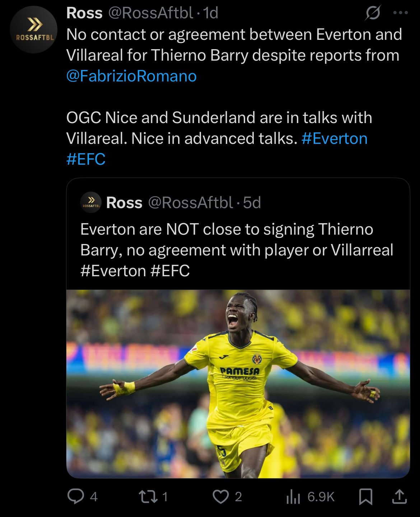Image resolution: width=420 pixels, height=517 pixels.
Task: Open the three-dot more options menu
Action: 400,13
